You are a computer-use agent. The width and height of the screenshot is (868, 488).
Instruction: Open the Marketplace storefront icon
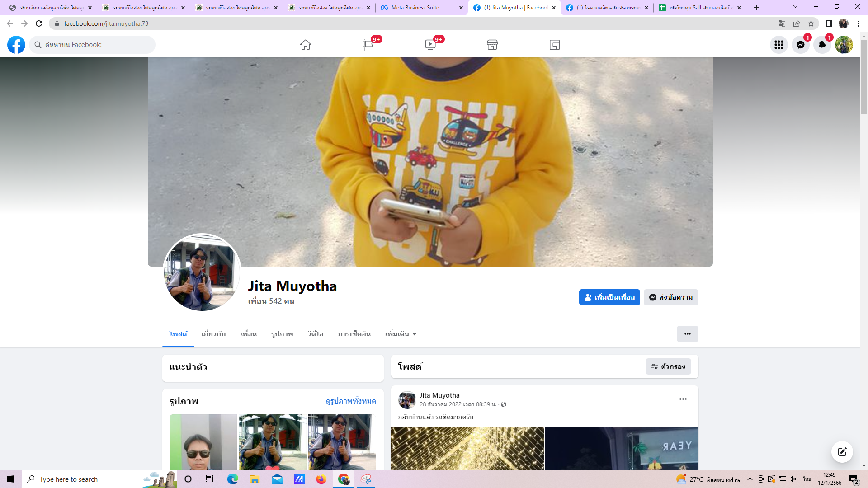click(492, 45)
